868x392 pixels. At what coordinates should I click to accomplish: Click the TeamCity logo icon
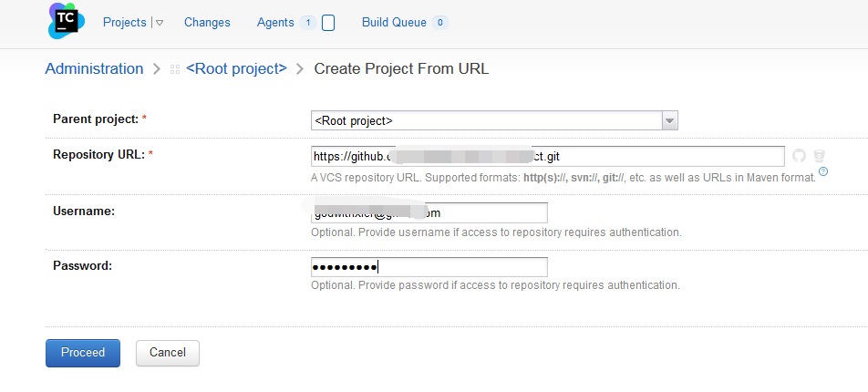(x=67, y=20)
